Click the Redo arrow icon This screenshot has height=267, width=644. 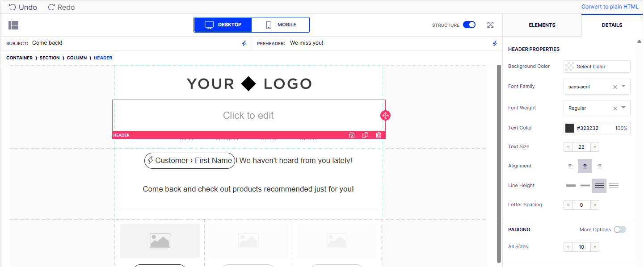pyautogui.click(x=51, y=7)
